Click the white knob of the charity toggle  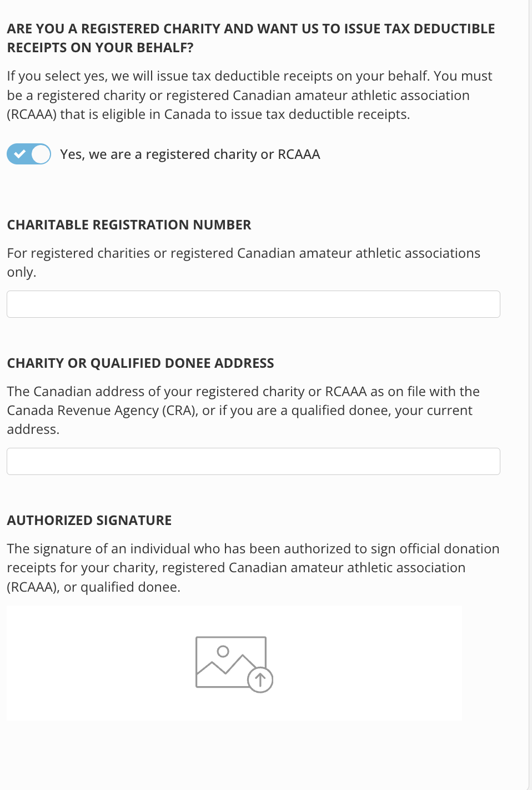coord(41,154)
